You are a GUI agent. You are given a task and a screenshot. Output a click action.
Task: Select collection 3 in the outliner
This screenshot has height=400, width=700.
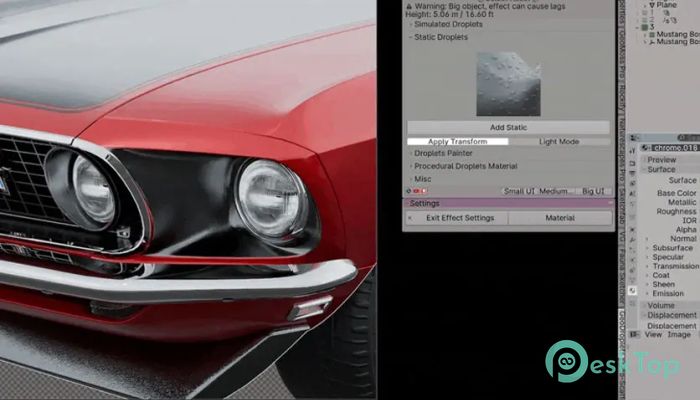652,27
